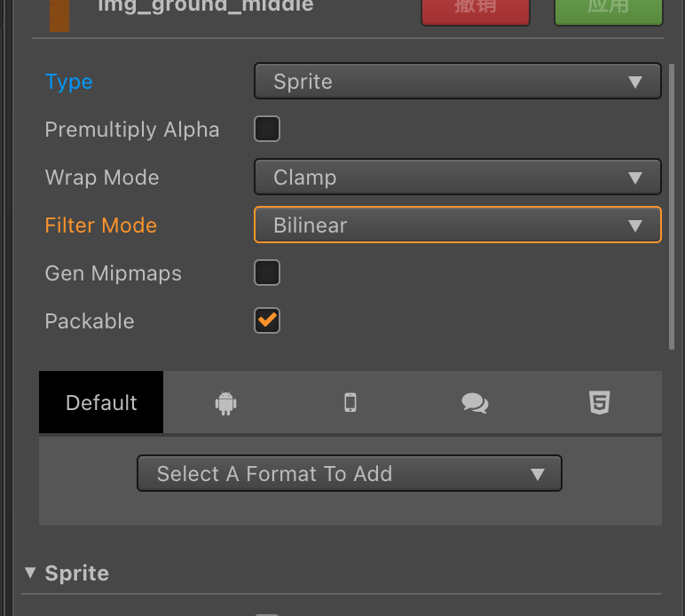Enable the Gen Mipmaps checkbox
685x616 pixels.
click(x=267, y=273)
